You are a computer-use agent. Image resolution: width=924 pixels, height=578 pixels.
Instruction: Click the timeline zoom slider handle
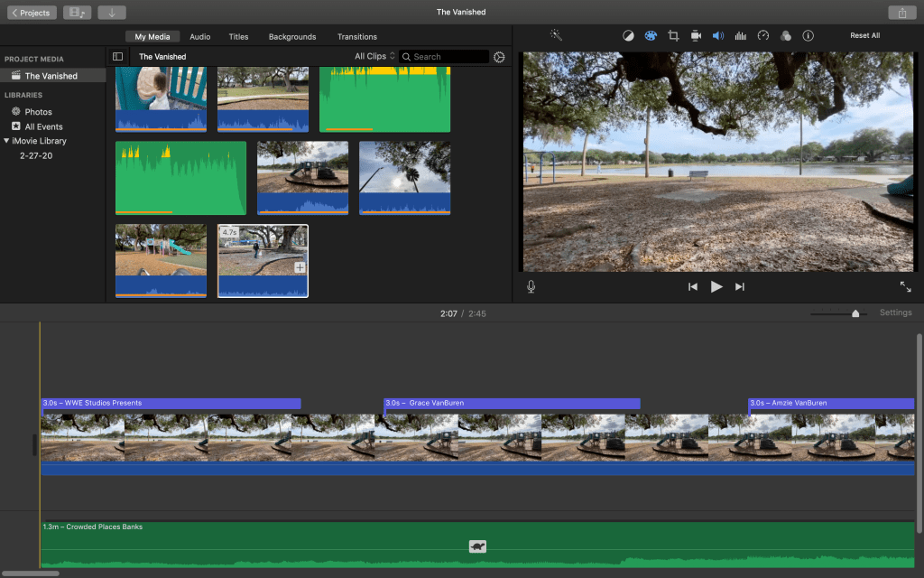coord(855,313)
